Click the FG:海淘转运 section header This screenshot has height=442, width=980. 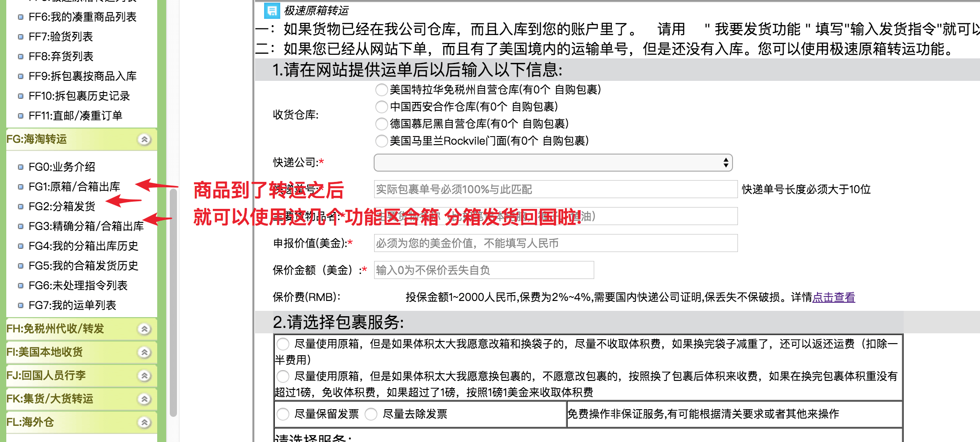82,139
